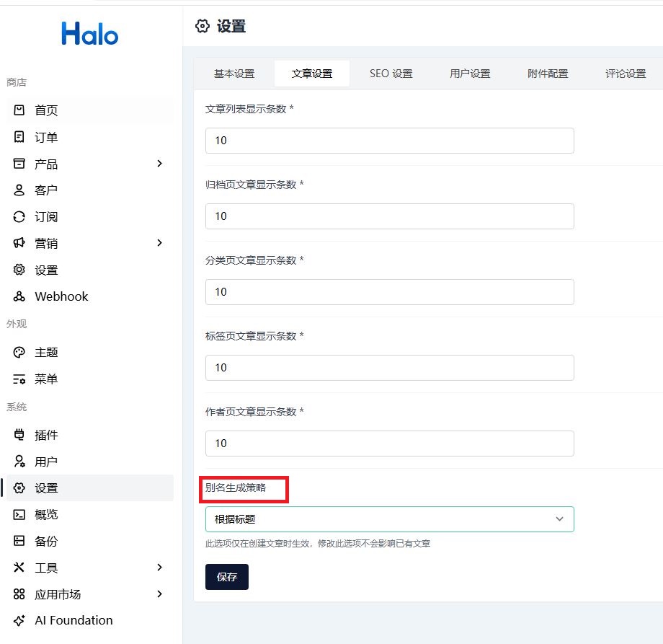
Task: Open the 别名生成策略 dropdown showing 根据标题
Action: 389,519
